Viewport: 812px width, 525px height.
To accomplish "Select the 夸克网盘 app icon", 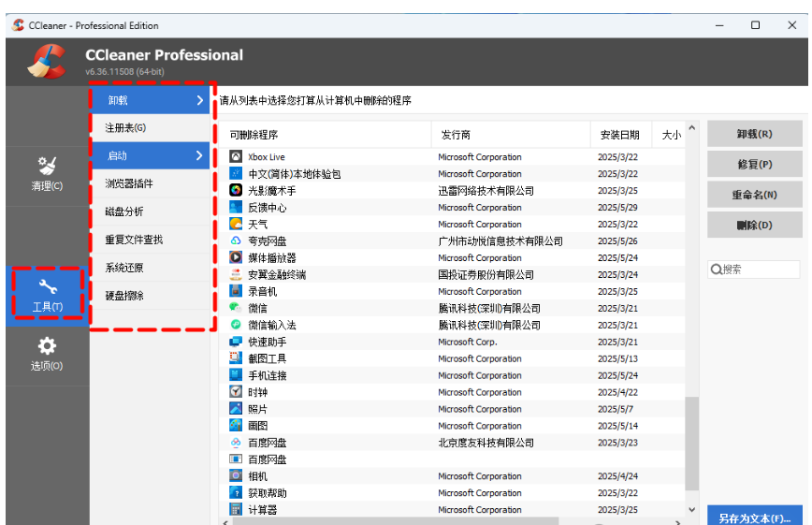I will coord(236,241).
